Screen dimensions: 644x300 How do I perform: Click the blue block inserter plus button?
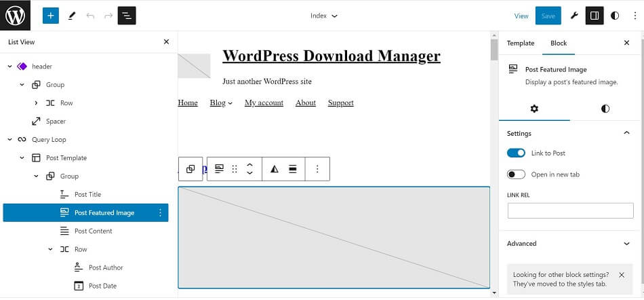(x=51, y=16)
